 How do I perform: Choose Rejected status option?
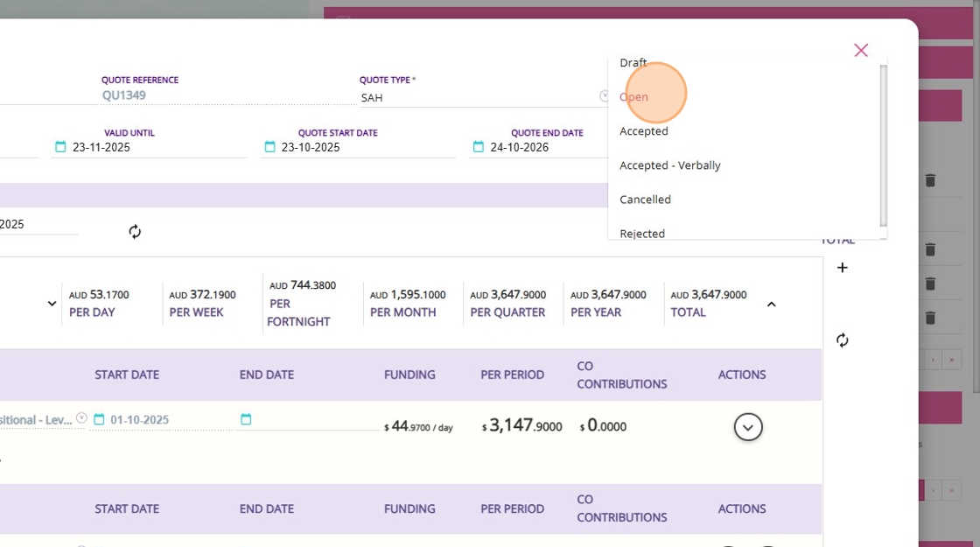(642, 233)
